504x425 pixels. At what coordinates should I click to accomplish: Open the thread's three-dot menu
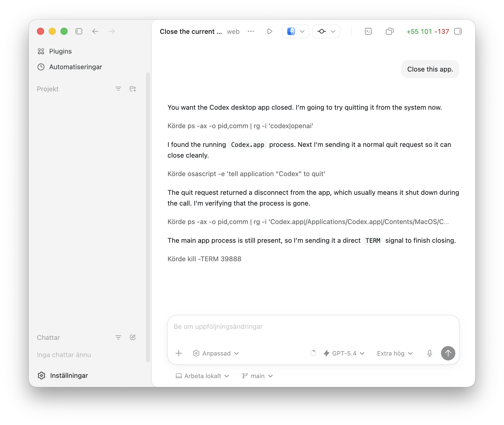point(251,31)
